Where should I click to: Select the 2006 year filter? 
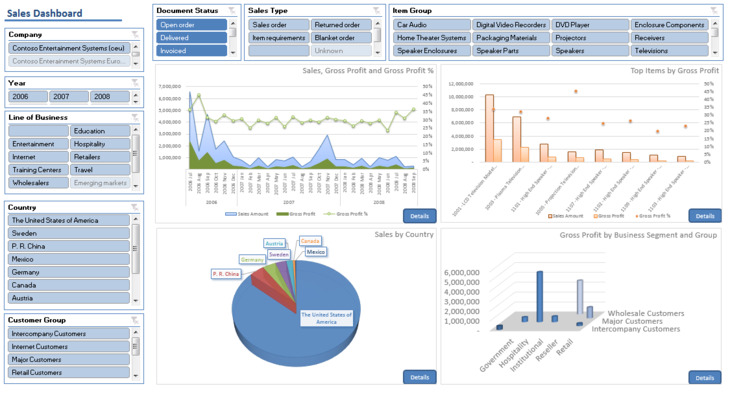[28, 96]
